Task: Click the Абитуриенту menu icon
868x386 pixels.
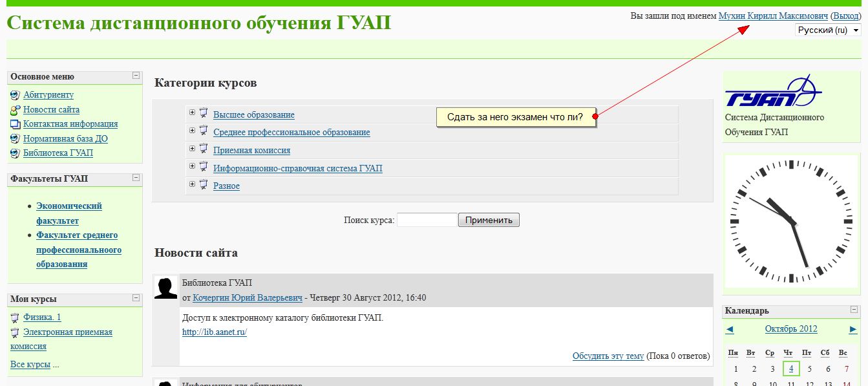Action: (x=15, y=95)
